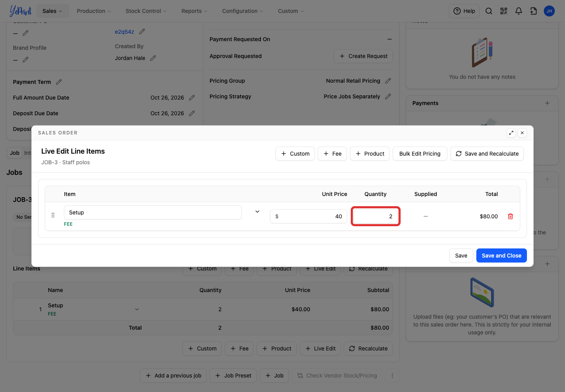This screenshot has height=392, width=565.
Task: Open the e2q54z link
Action: point(124,32)
